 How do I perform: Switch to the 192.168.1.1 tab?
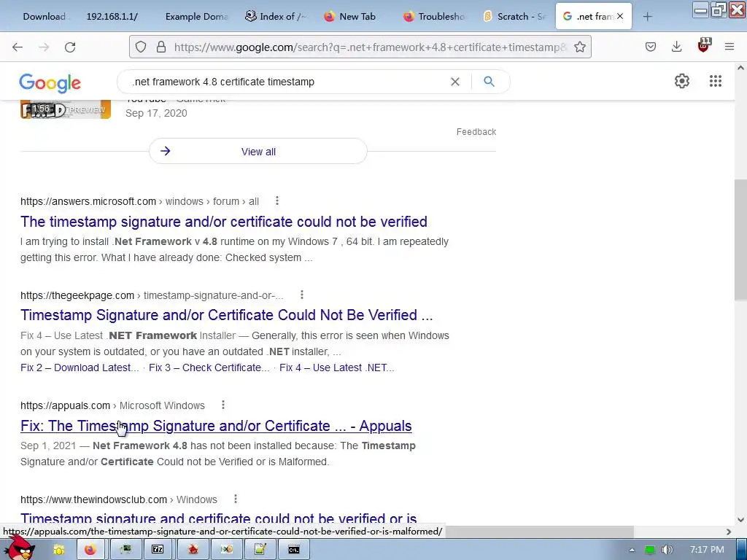point(112,16)
